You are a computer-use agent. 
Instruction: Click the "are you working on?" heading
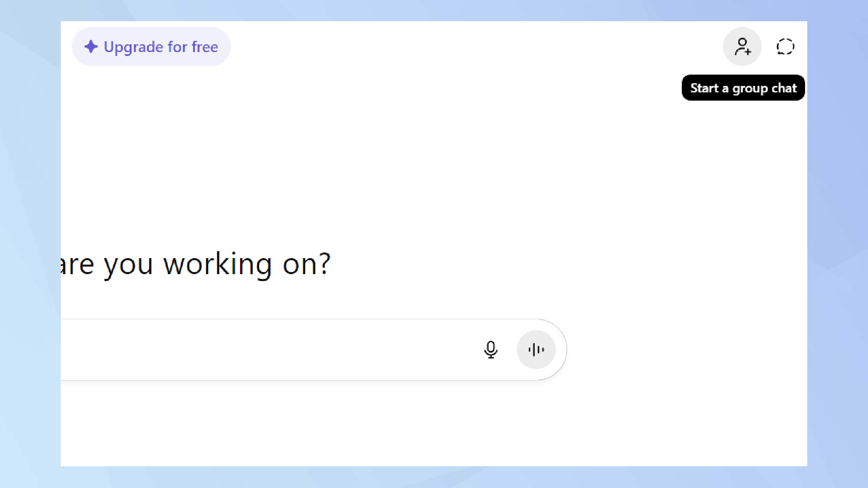(195, 264)
